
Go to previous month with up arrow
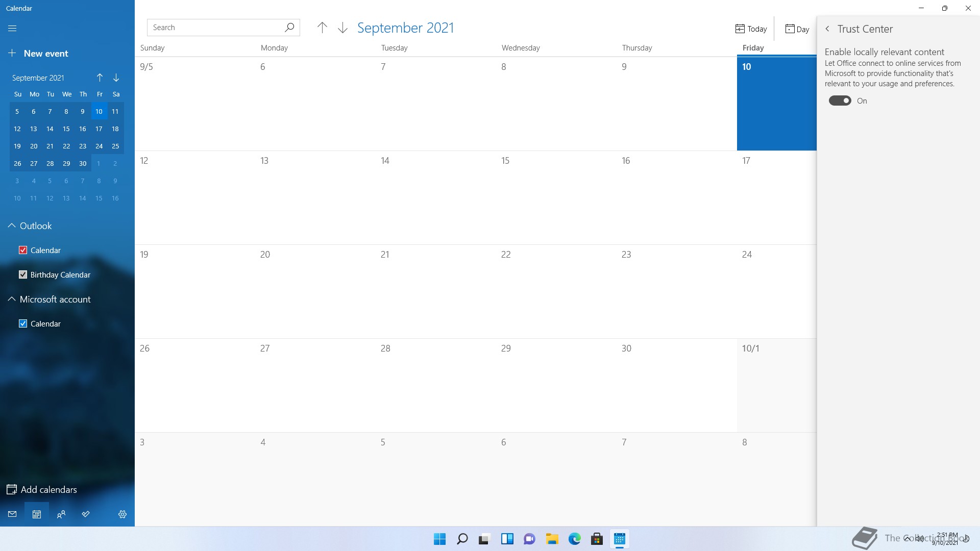322,28
